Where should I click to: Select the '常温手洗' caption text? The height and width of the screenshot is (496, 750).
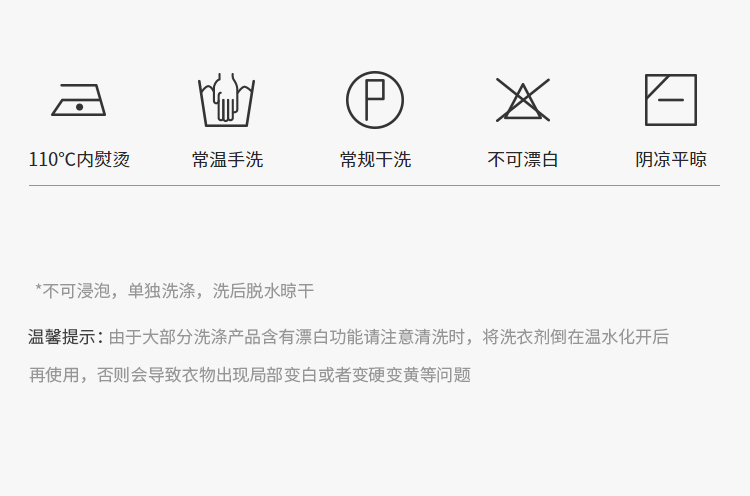pyautogui.click(x=227, y=159)
